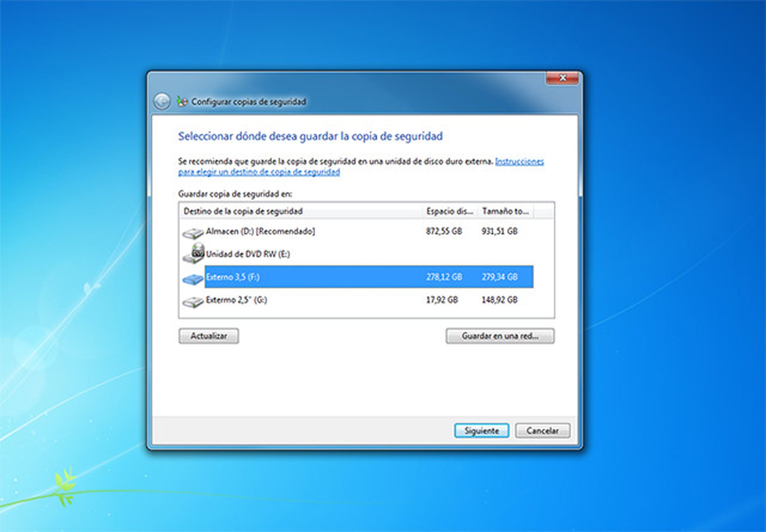
Task: Click the back arrow in the wizard header
Action: [x=162, y=101]
